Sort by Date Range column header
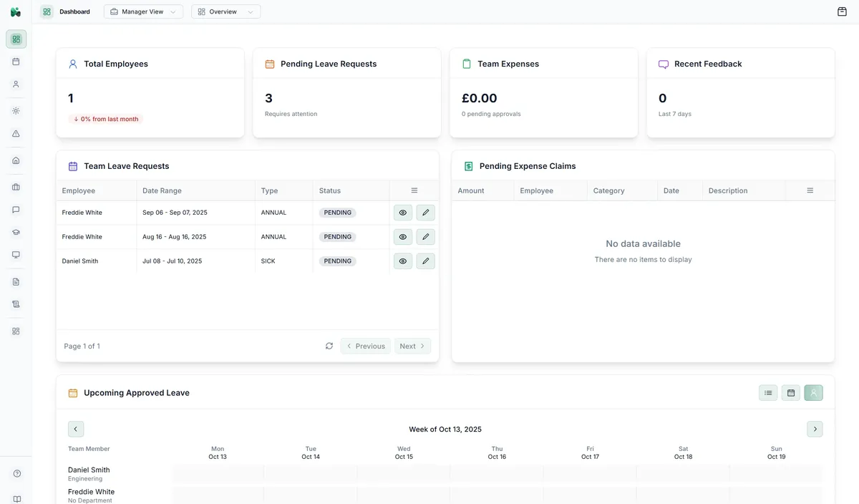This screenshot has width=859, height=504. (196, 190)
